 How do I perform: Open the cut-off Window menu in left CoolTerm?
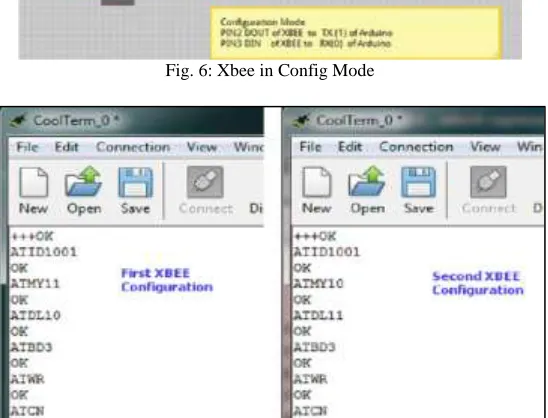[248, 147]
